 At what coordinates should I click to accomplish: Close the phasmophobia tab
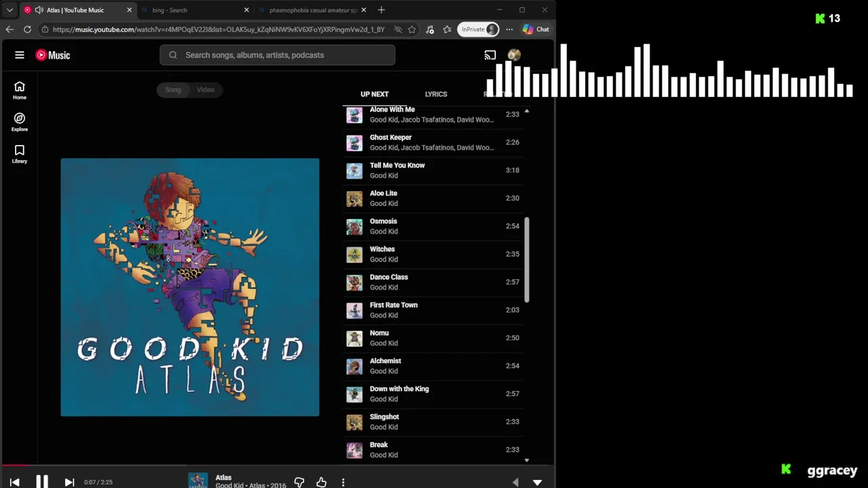click(364, 10)
